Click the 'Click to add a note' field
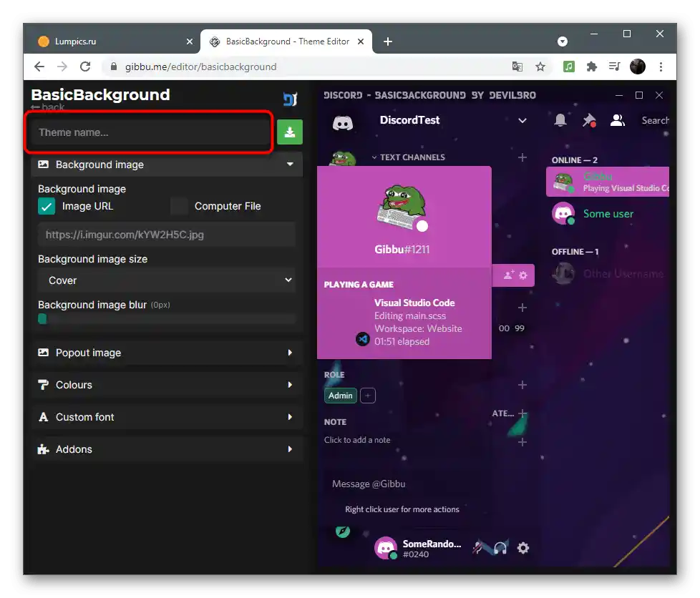 pos(357,440)
